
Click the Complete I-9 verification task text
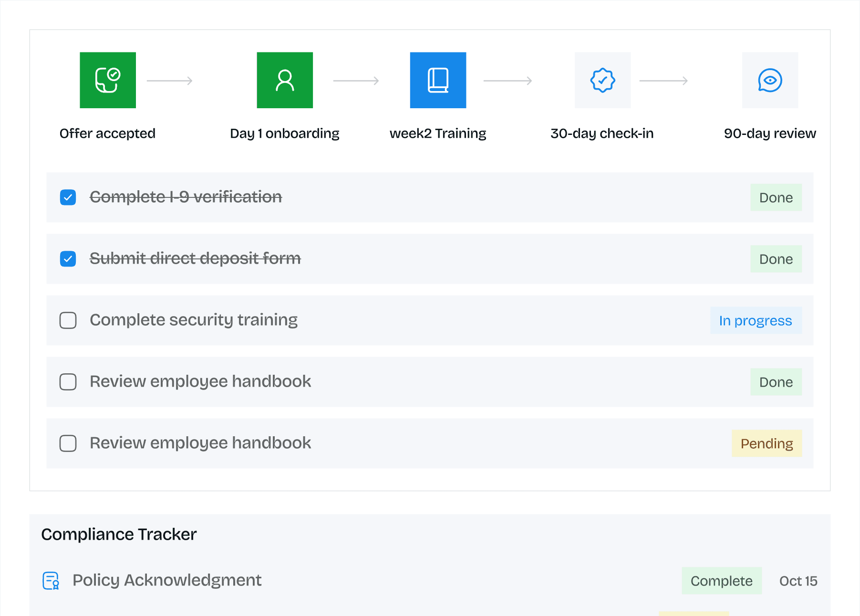[186, 197]
